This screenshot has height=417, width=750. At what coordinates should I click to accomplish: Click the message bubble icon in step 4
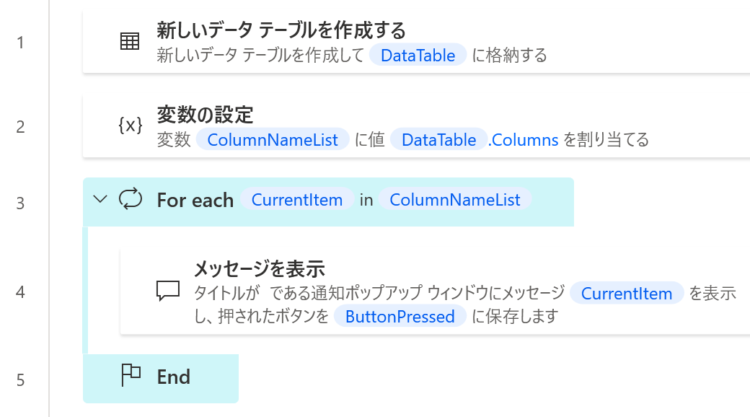coord(168,291)
